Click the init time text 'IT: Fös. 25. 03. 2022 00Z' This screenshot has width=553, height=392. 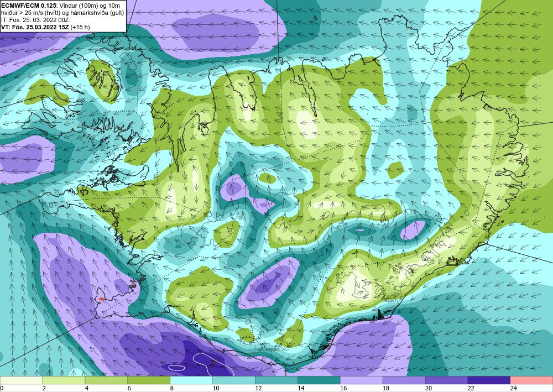click(35, 20)
